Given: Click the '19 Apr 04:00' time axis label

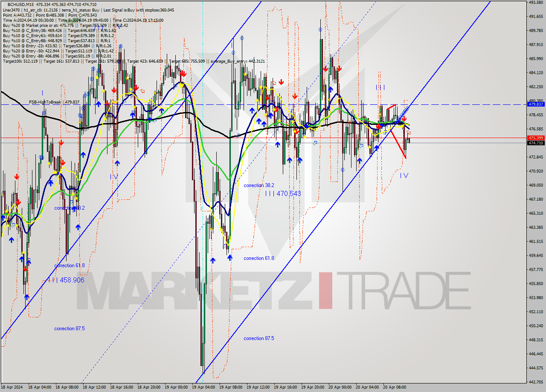Looking at the screenshot, I should [x=203, y=388].
